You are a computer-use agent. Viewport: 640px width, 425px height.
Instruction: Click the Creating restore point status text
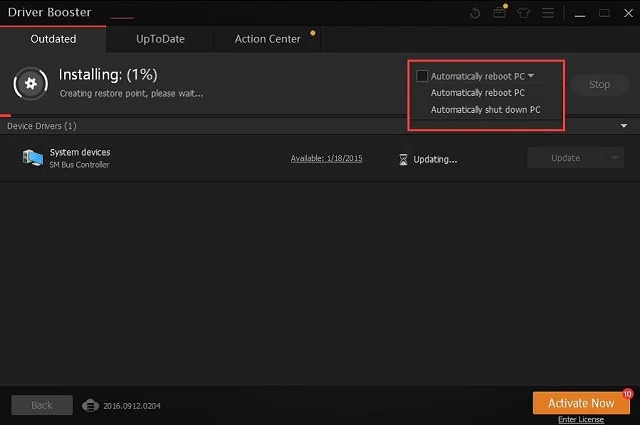[131, 93]
